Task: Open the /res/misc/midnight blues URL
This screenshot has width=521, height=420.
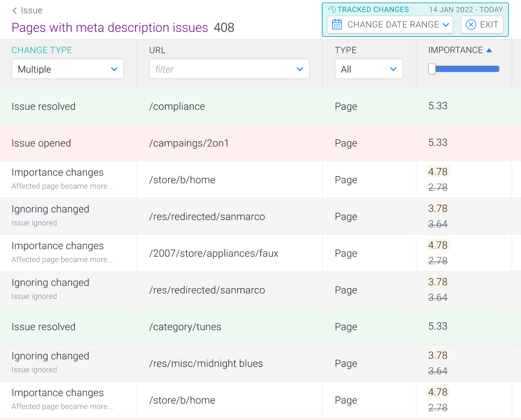Action: (206, 363)
